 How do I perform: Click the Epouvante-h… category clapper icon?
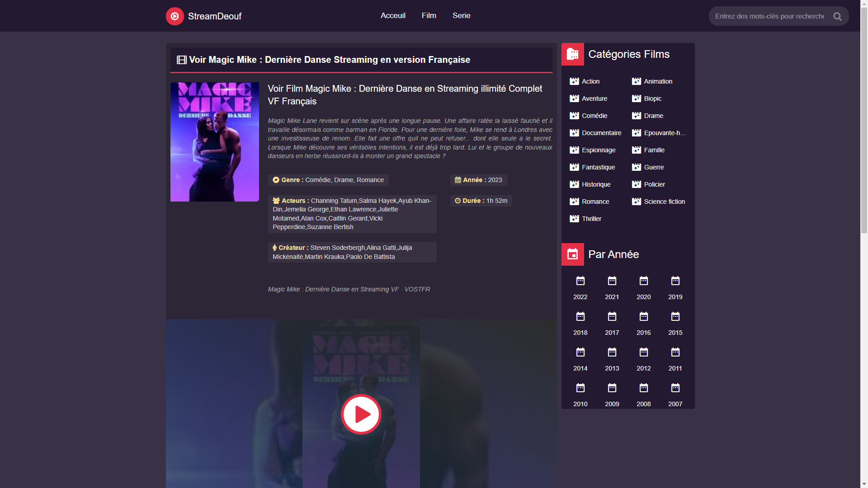[x=637, y=133]
